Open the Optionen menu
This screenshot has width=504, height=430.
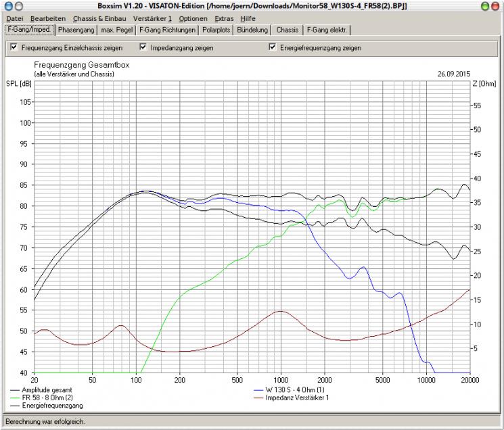(x=193, y=19)
